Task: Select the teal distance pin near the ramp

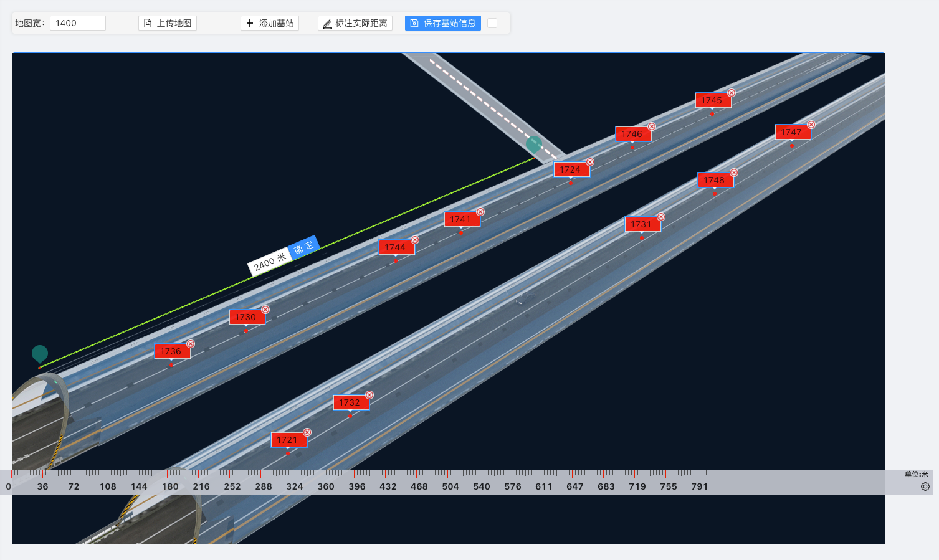Action: (x=533, y=145)
